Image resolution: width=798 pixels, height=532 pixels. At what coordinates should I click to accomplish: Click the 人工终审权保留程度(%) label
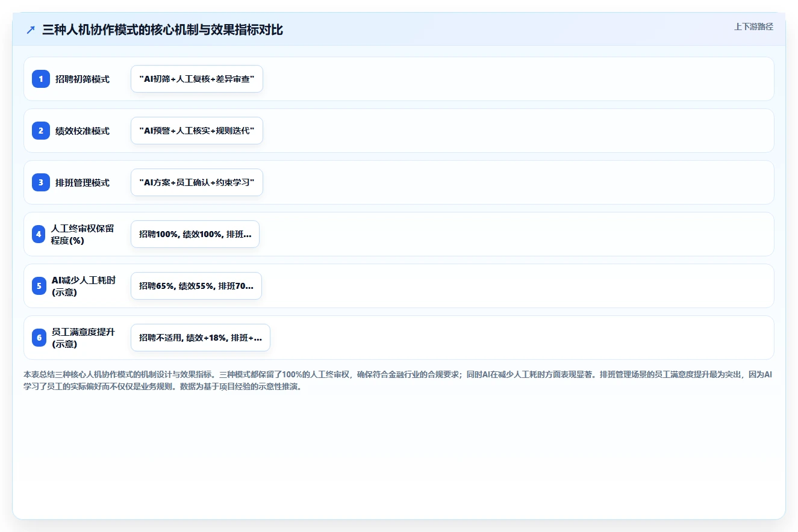[x=83, y=234]
